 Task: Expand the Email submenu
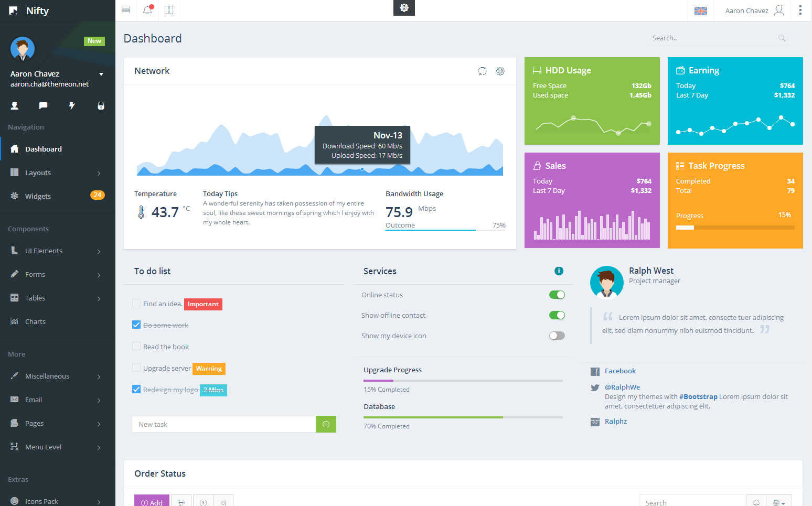[58, 400]
